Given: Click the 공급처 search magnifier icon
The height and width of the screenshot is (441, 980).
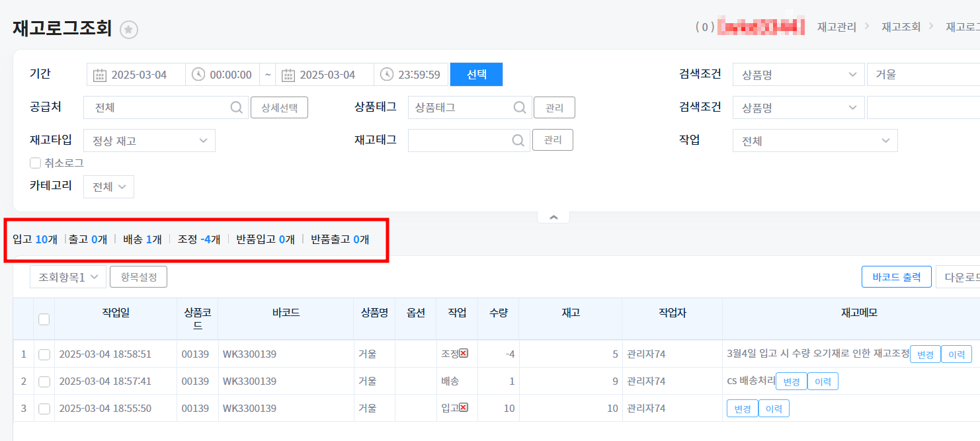Looking at the screenshot, I should coord(236,107).
